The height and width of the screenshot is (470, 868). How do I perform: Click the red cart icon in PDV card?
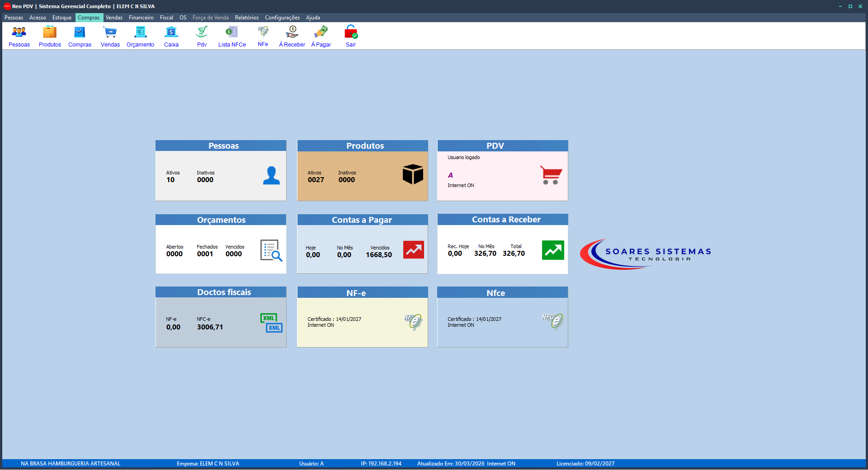pos(551,175)
